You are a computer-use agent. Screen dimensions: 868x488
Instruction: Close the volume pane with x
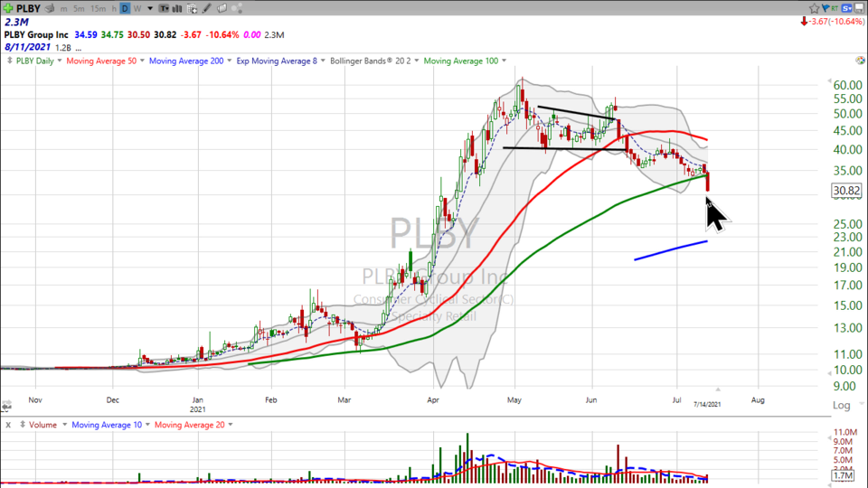(7, 425)
